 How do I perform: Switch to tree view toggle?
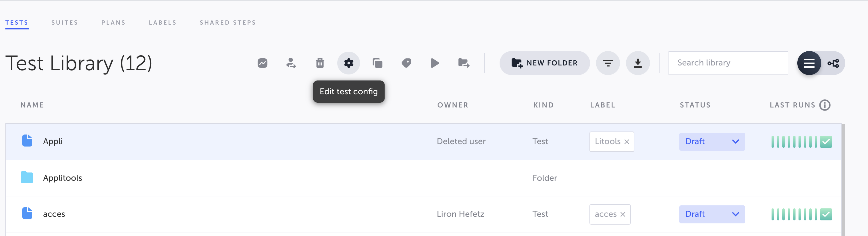[833, 63]
